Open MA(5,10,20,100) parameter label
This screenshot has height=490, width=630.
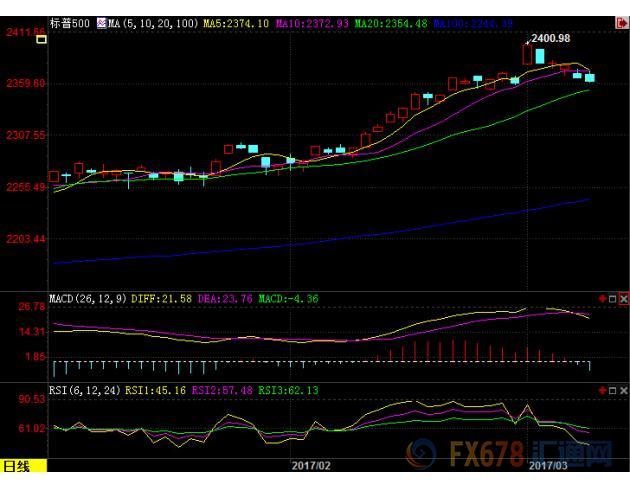pyautogui.click(x=153, y=23)
